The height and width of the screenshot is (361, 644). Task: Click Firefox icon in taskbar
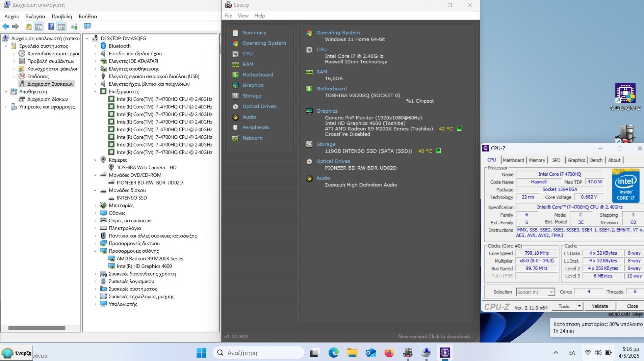[389, 353]
